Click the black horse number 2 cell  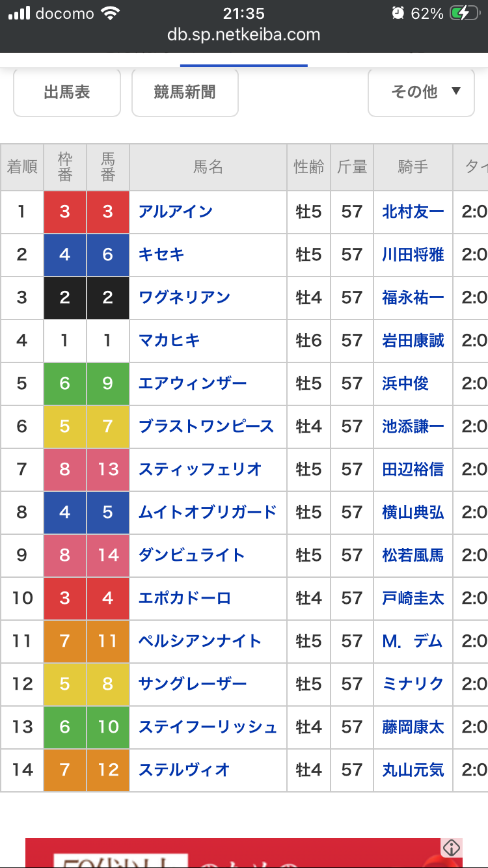[108, 297]
